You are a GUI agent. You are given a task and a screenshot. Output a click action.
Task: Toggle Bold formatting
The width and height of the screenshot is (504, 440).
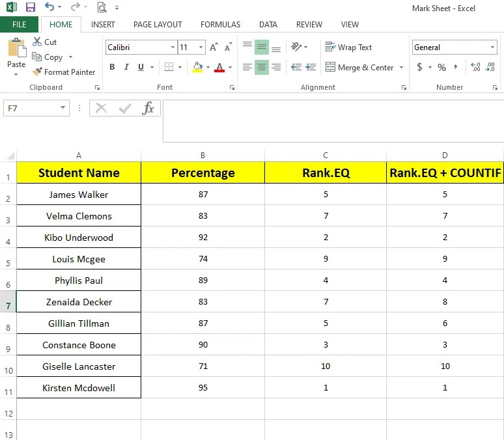click(x=112, y=67)
